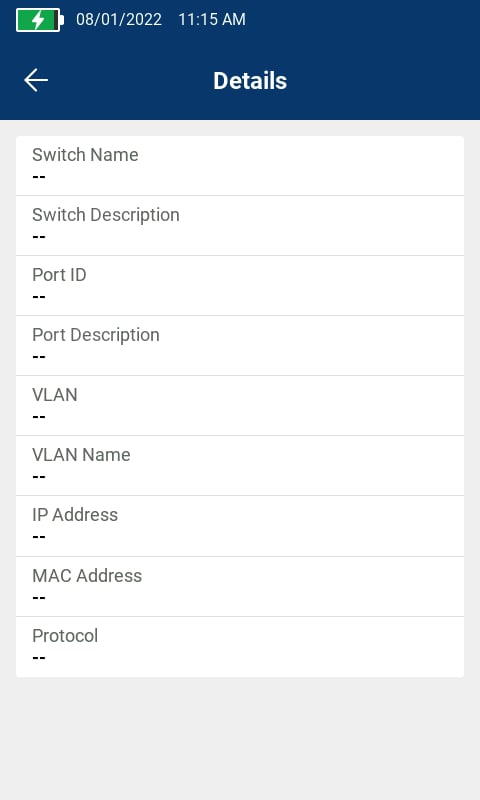This screenshot has width=480, height=800.
Task: Tap the 08/01/2022 date in status bar
Action: pos(119,19)
